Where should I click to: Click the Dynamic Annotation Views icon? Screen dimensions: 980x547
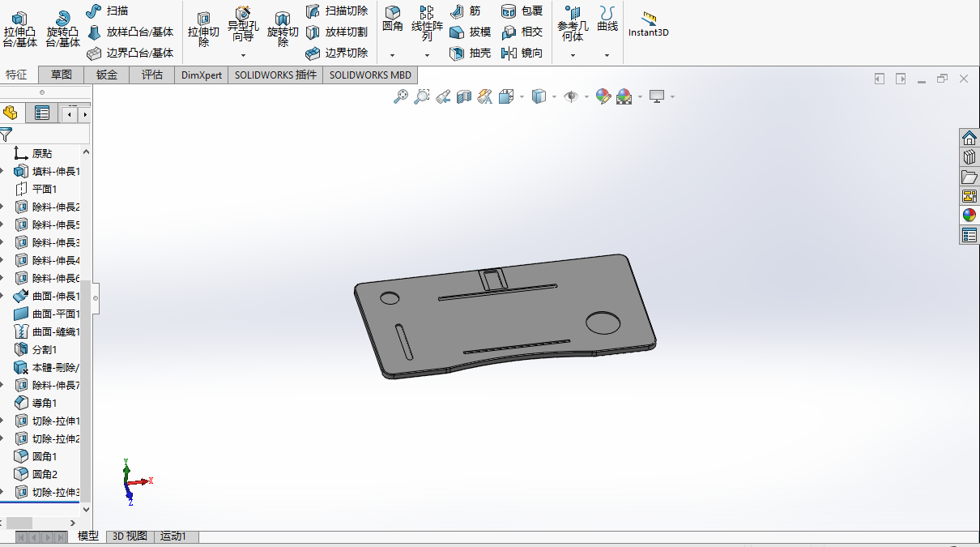[484, 96]
